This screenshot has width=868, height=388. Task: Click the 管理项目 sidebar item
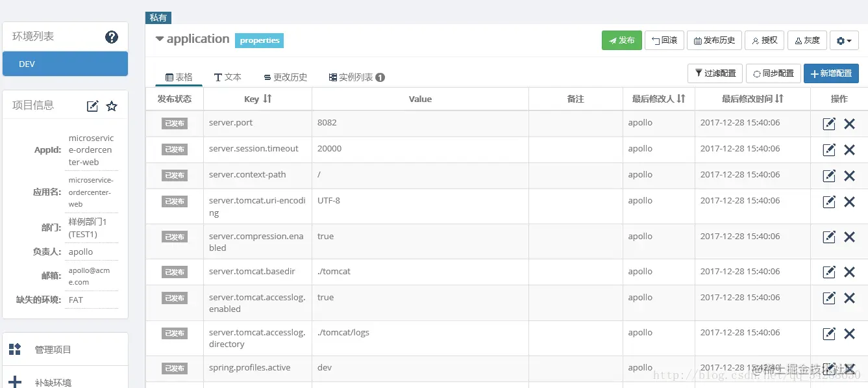(x=53, y=350)
